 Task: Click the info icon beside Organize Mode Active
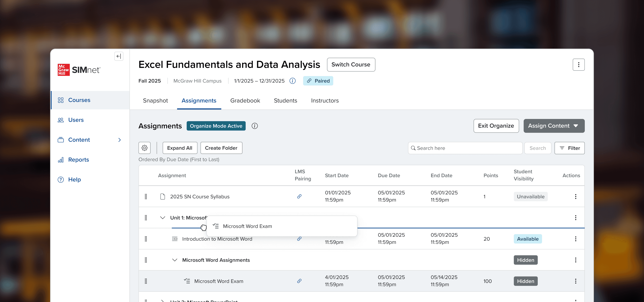pos(255,126)
